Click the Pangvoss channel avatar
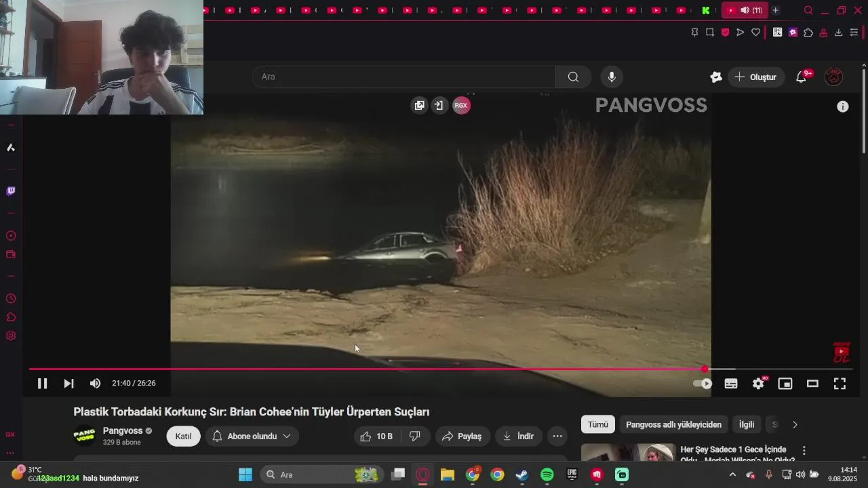Viewport: 868px width, 488px height. tap(85, 436)
